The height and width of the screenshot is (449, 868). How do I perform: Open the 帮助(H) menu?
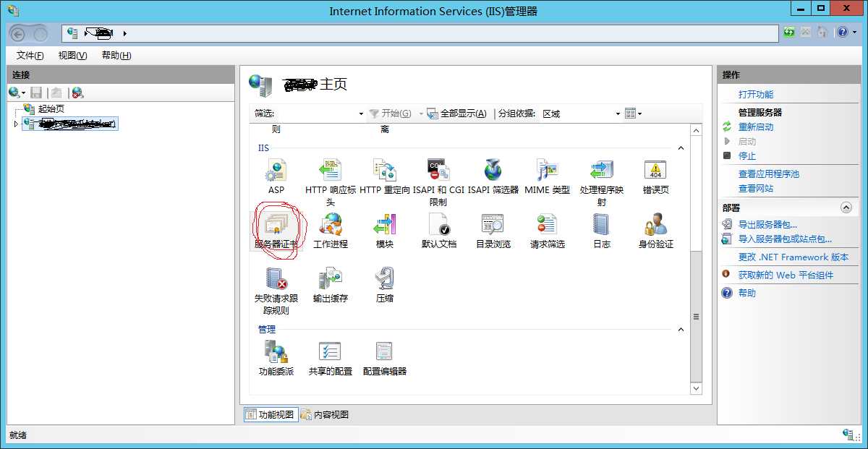pyautogui.click(x=116, y=56)
